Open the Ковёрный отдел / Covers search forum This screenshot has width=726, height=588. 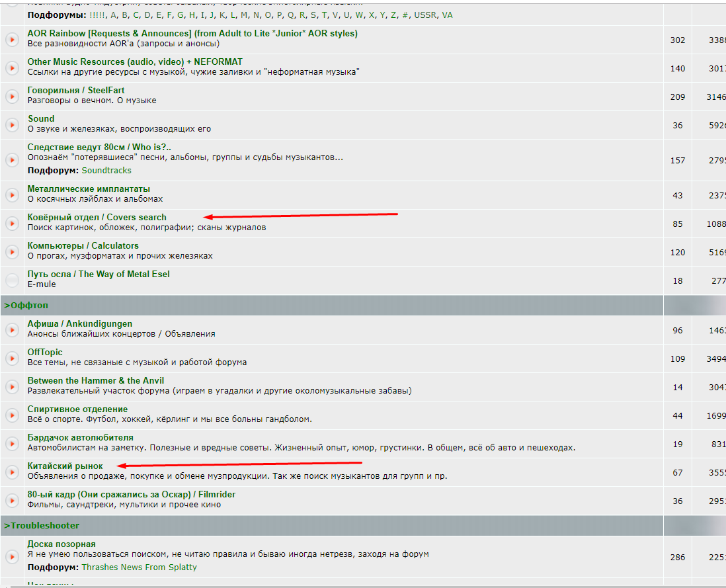pyautogui.click(x=97, y=217)
